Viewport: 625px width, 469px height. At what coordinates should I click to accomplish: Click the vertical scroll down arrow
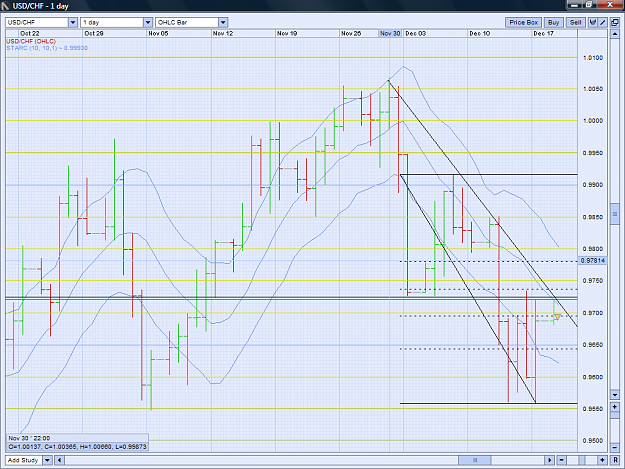click(x=614, y=394)
